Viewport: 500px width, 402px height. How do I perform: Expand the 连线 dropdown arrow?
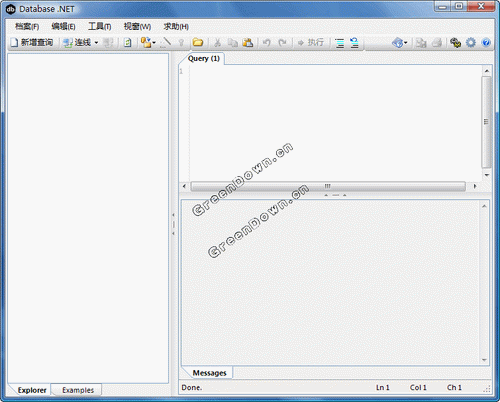(96, 42)
